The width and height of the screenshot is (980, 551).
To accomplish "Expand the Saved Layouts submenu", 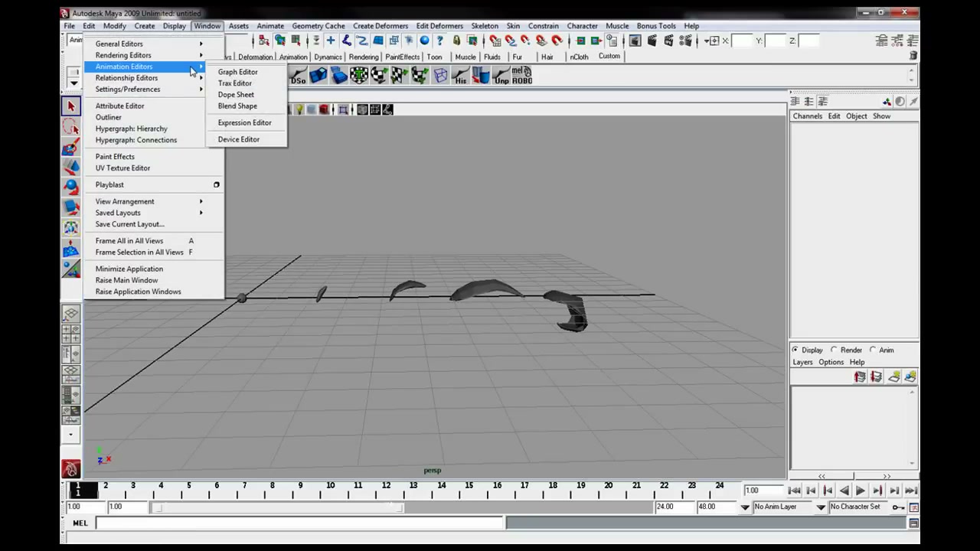I will [153, 213].
